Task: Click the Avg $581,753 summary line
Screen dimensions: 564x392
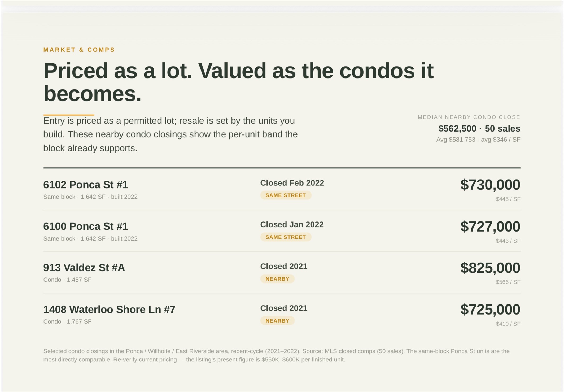Action: click(x=478, y=140)
